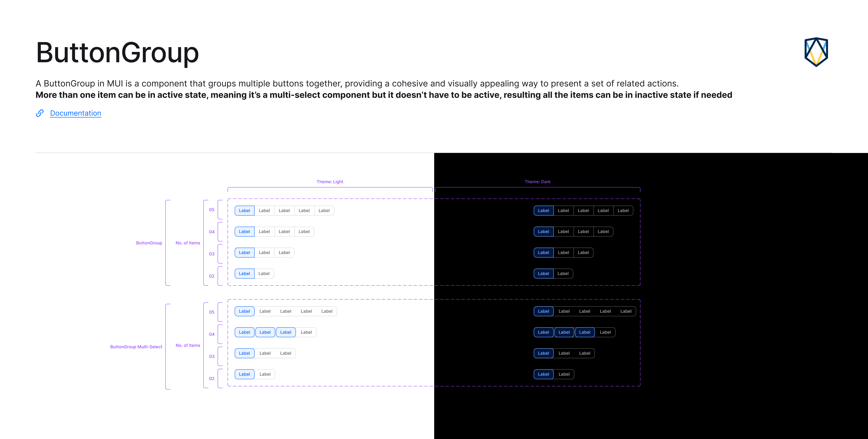
Task: Select second Label in light five-item Multi-Select
Action: 265,311
